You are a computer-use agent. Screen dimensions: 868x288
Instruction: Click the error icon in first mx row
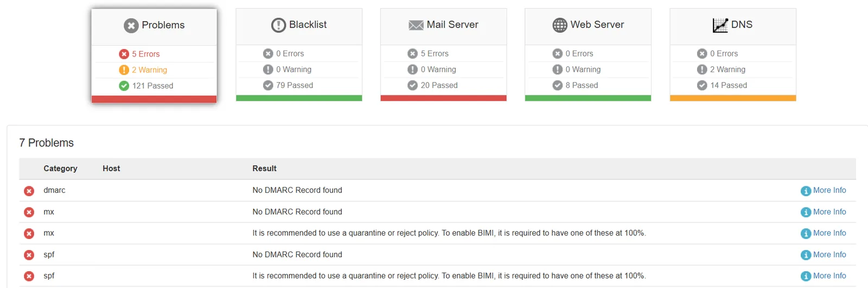[x=29, y=212]
